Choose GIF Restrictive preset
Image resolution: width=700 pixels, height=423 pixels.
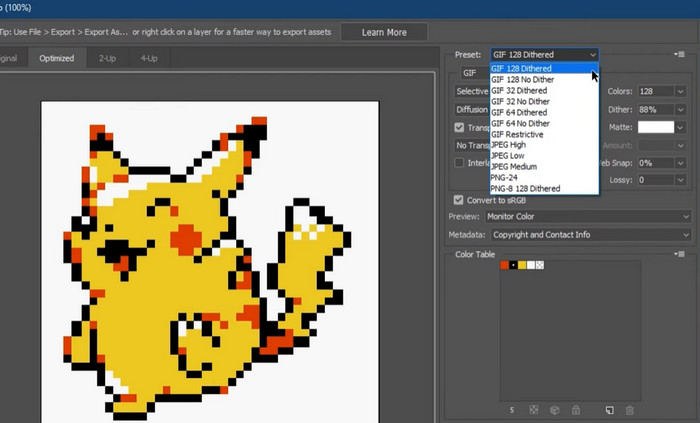(545, 134)
